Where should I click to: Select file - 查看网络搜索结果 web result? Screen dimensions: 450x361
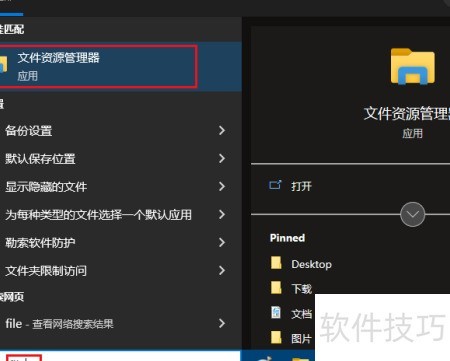(x=59, y=324)
